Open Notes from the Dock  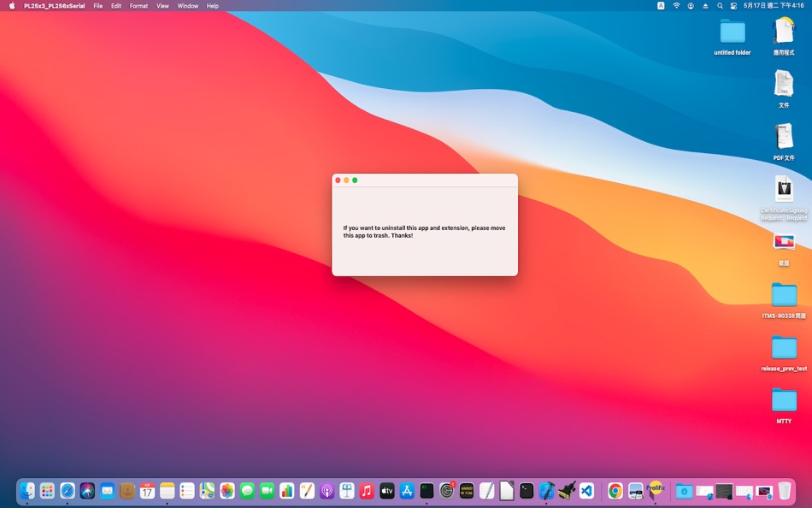[167, 490]
